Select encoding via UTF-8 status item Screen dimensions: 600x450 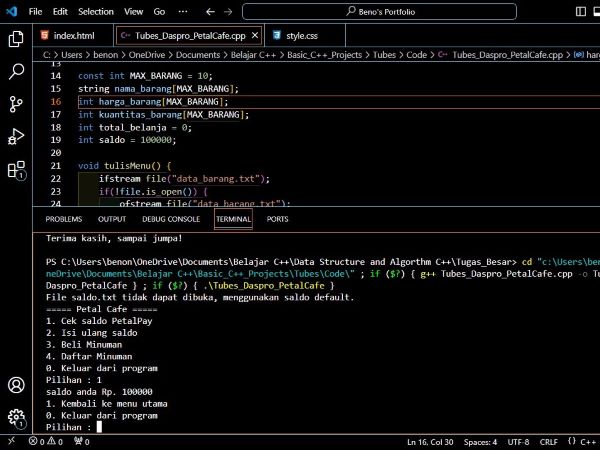click(518, 441)
